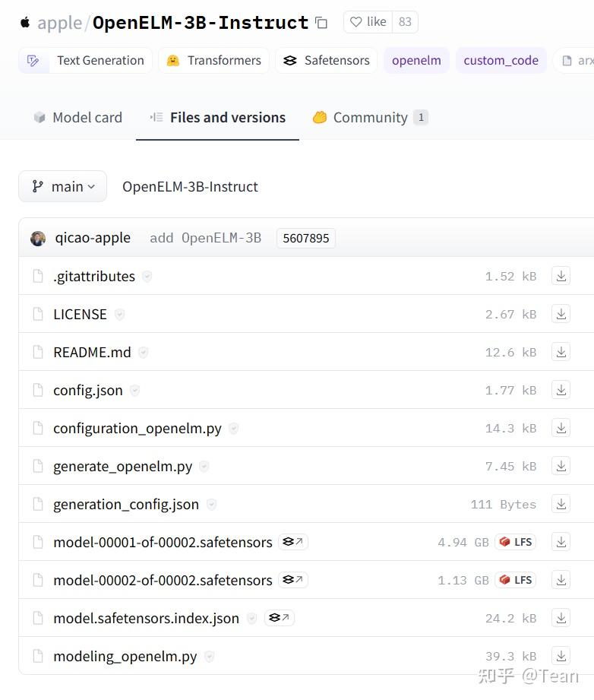Download generation_config.json
This screenshot has width=594, height=700.
pos(561,503)
